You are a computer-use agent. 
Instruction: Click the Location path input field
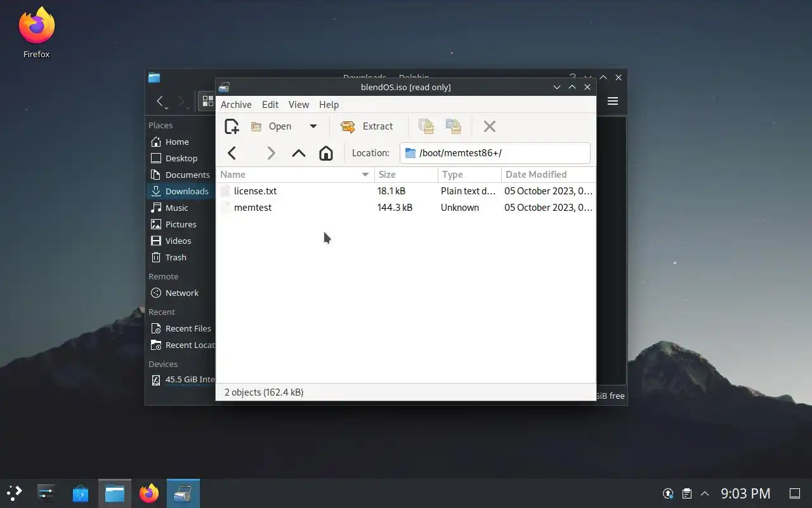point(495,153)
